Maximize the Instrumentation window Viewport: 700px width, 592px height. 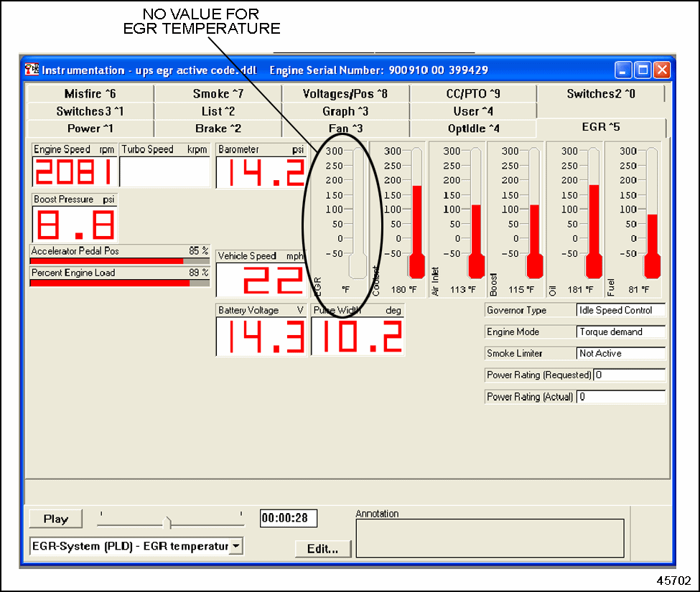(643, 70)
